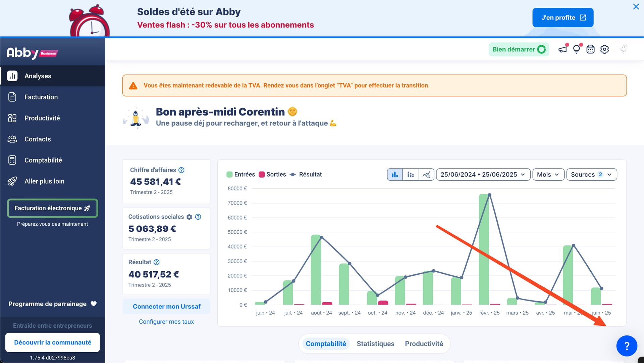Click the mai 25 green bar
This screenshot has height=363, width=644.
[568, 275]
